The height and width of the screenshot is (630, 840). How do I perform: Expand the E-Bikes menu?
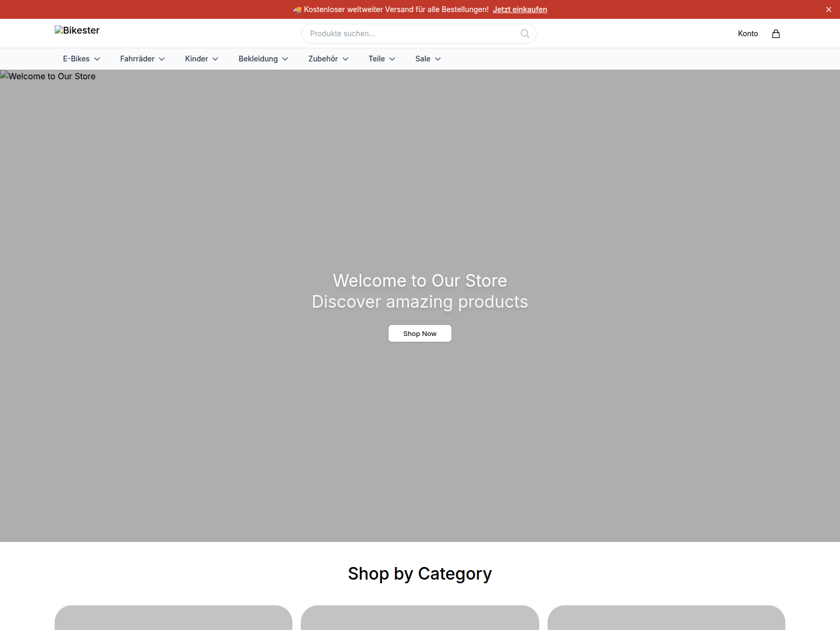[81, 59]
